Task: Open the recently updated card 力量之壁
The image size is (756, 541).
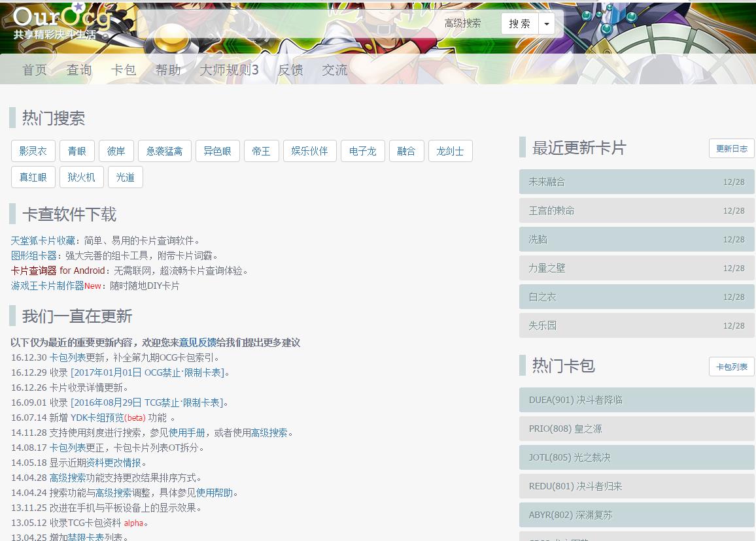Action: click(x=636, y=268)
